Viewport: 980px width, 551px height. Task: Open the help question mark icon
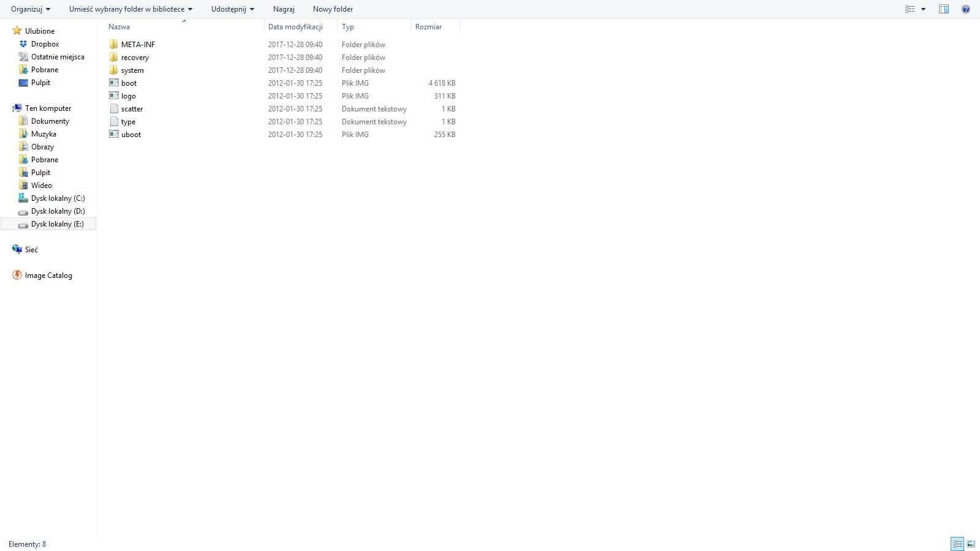click(x=966, y=9)
